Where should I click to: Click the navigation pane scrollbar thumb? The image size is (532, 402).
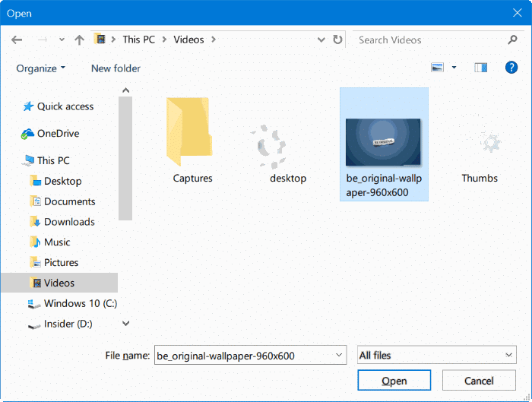(125, 158)
